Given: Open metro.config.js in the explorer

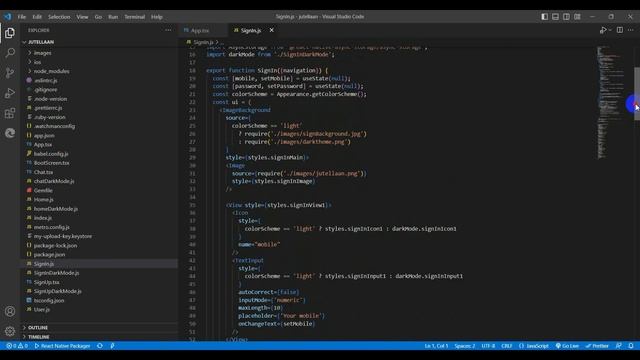Looking at the screenshot, I should click(51, 227).
